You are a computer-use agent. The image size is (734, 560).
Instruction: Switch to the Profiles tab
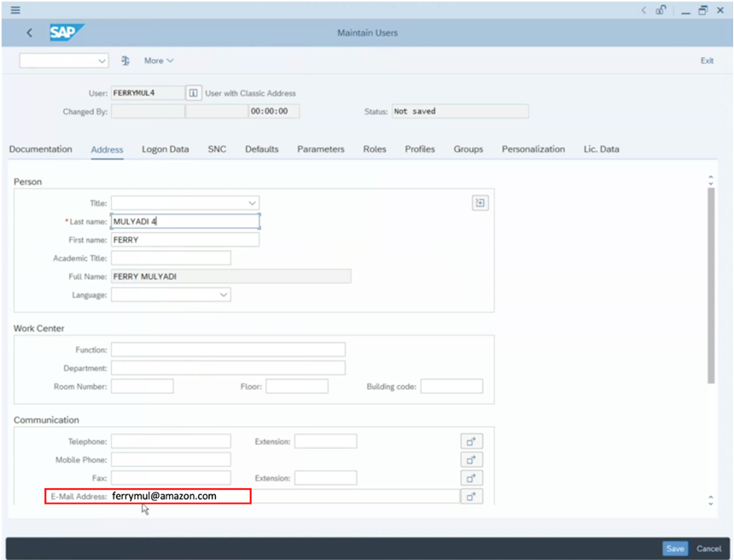click(420, 149)
